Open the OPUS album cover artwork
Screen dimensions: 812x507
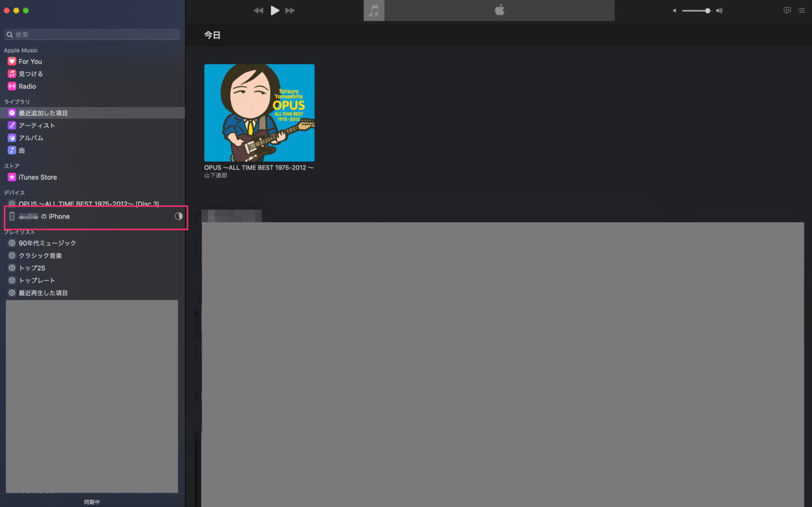[259, 113]
